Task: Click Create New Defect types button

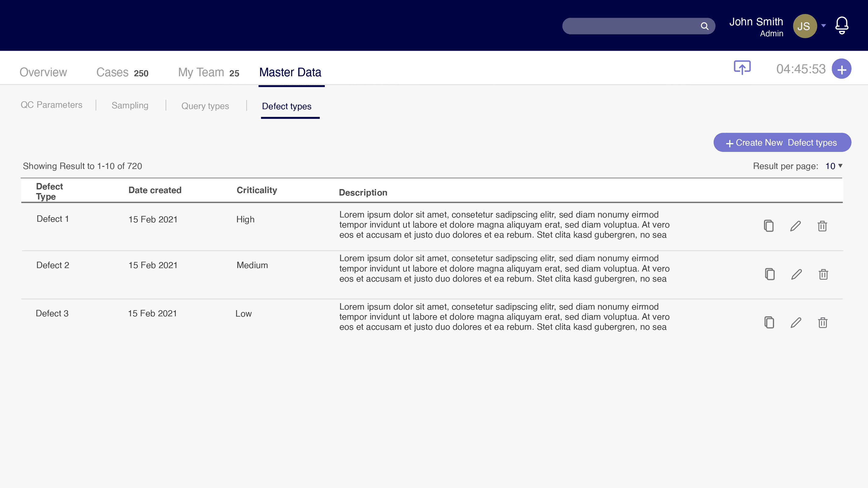Action: (782, 142)
